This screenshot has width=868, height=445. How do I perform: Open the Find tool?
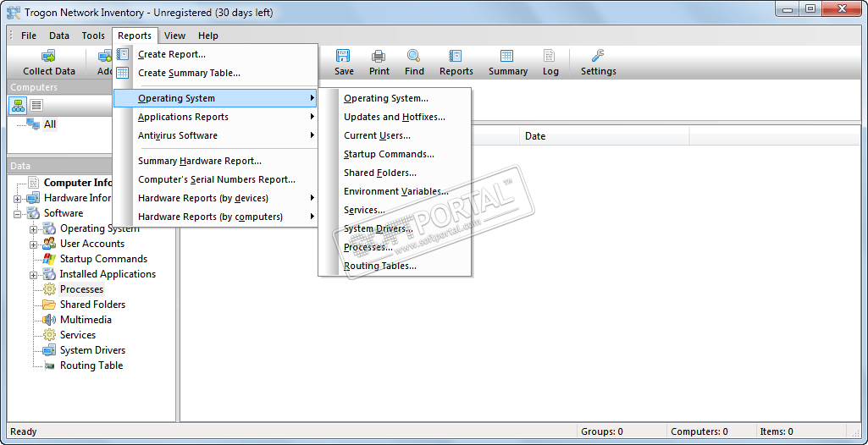tap(413, 56)
